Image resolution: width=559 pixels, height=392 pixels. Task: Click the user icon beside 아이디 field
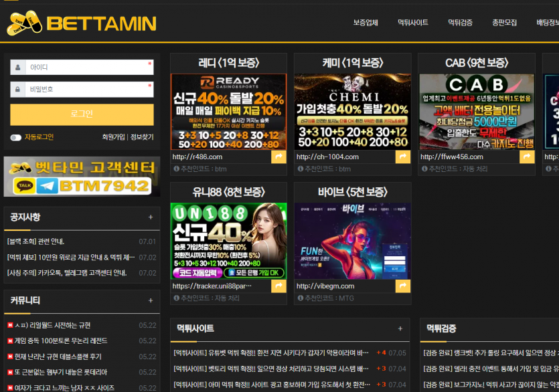(18, 68)
